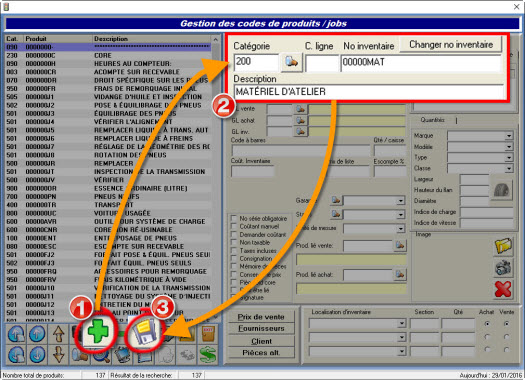Open the Classe dropdown
This screenshot has width=525, height=380.
coord(509,168)
